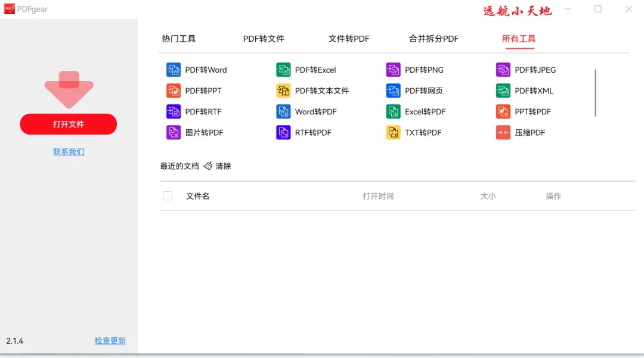This screenshot has height=358, width=644.
Task: Click the PDF转RTF tool icon
Action: tap(174, 111)
